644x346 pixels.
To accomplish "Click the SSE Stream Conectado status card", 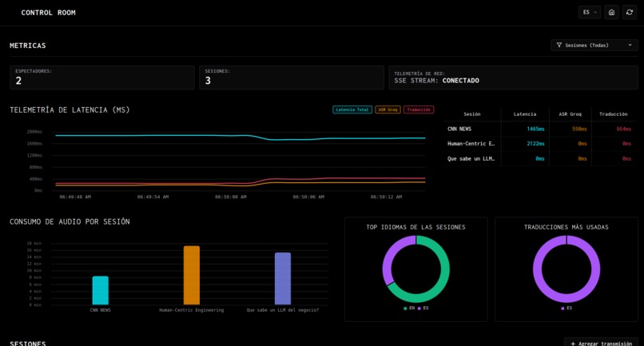I will [x=514, y=78].
